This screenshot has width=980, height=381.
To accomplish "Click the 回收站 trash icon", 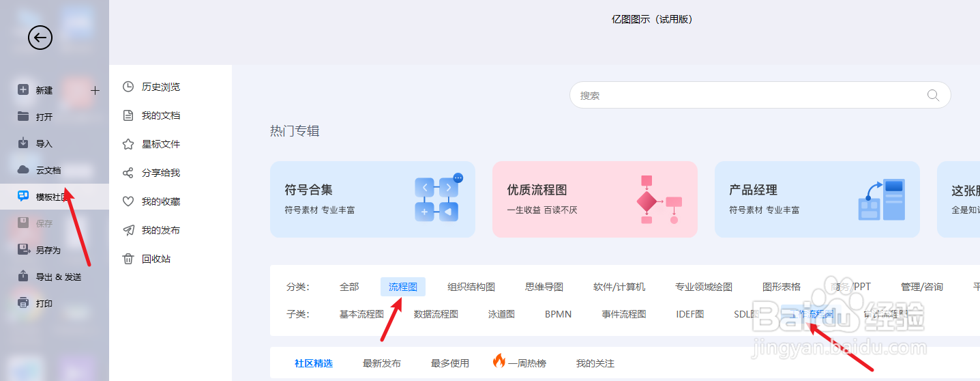I will (x=128, y=259).
